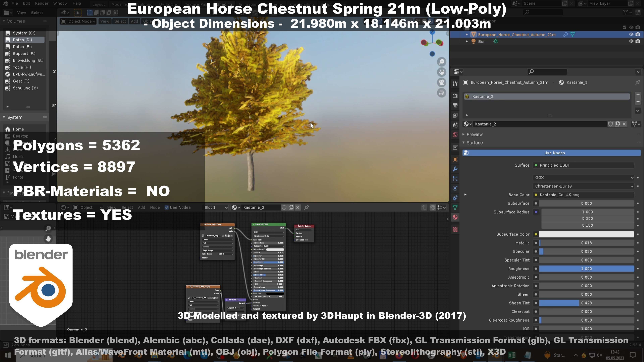The height and width of the screenshot is (362, 644).
Task: Click the viewport pan hand gizmo
Action: click(442, 72)
